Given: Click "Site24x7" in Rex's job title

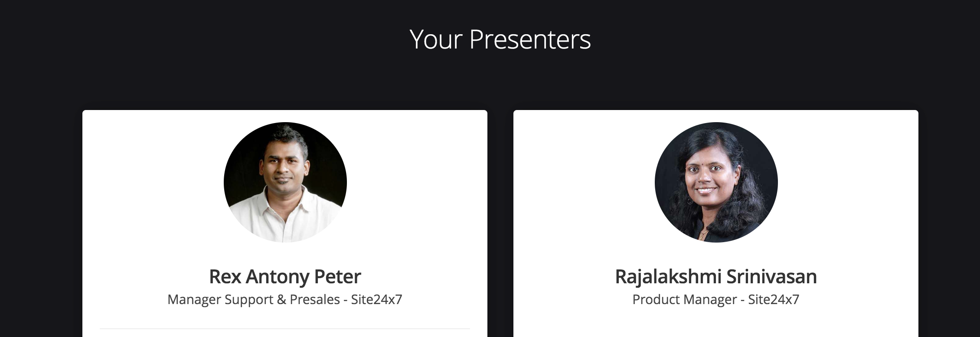Looking at the screenshot, I should click(x=376, y=299).
